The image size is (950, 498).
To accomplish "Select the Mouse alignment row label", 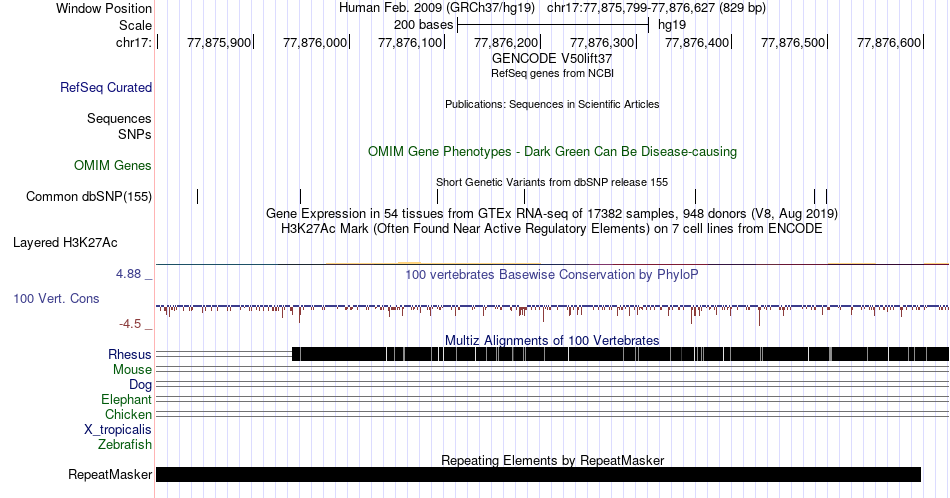I will [132, 370].
